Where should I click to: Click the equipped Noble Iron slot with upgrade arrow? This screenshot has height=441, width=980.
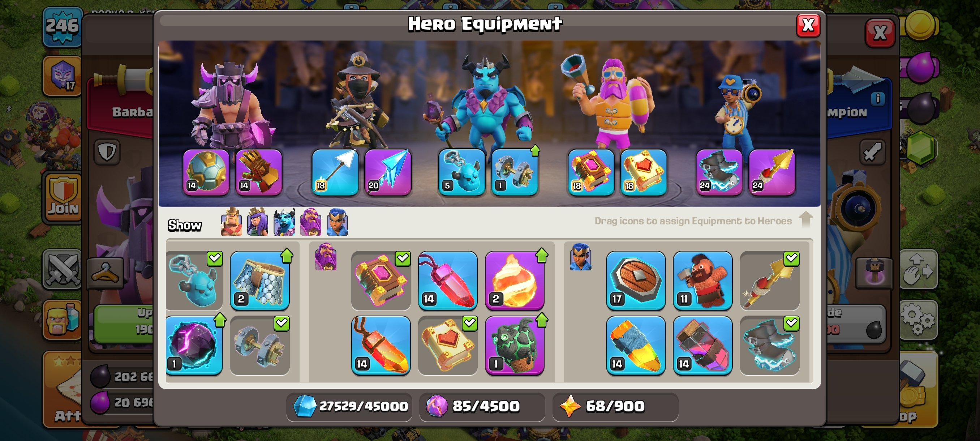515,172
